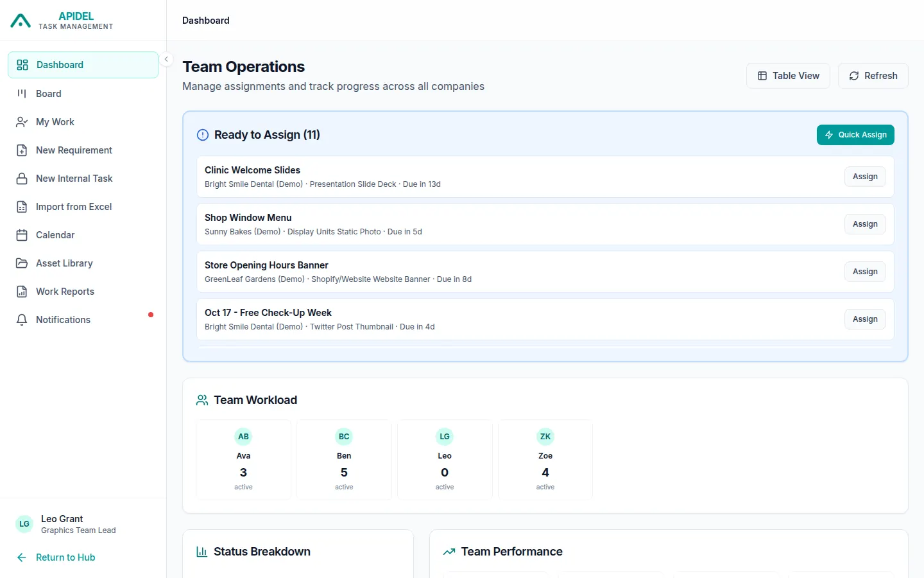
Task: Open the Work Reports page
Action: (83, 292)
